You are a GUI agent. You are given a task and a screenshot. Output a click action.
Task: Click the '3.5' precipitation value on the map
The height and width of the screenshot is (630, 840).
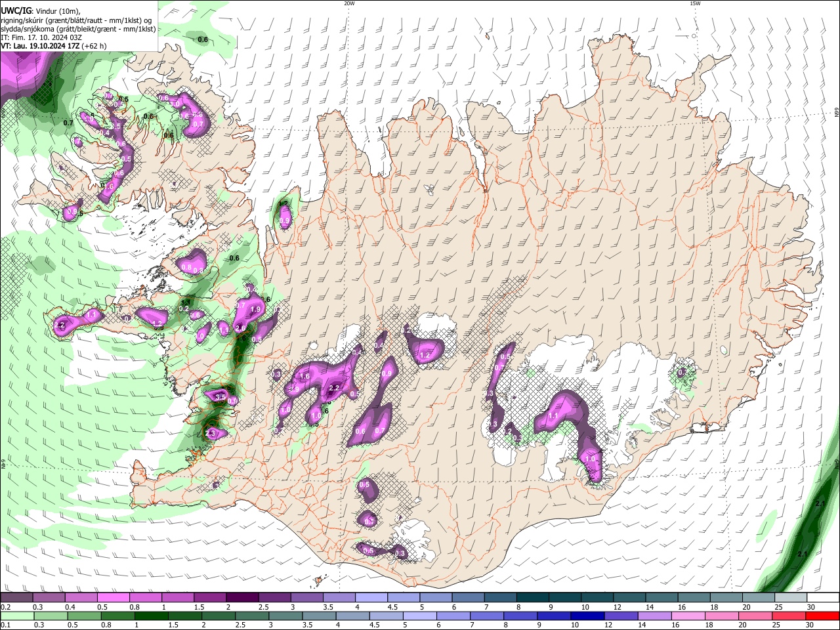(x=220, y=397)
